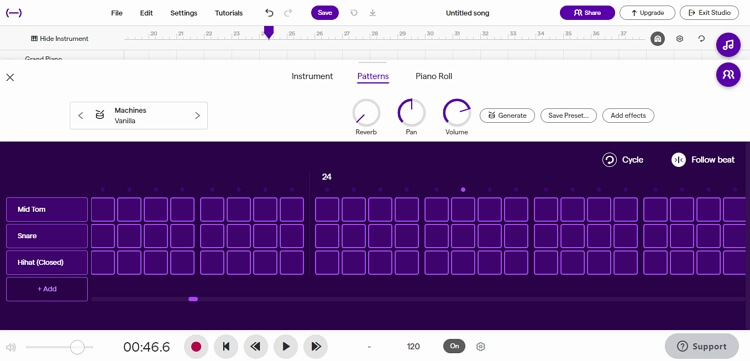Open the Tutorials menu

(x=229, y=13)
